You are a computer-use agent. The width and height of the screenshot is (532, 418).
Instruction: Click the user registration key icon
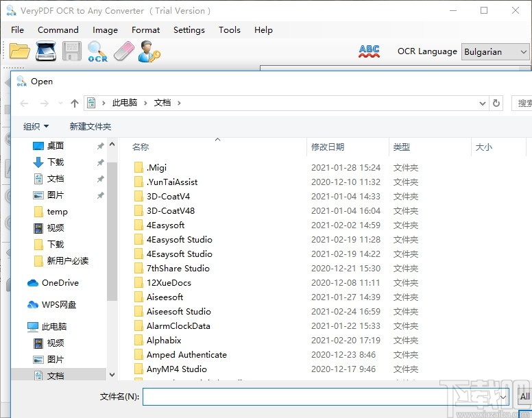point(149,51)
